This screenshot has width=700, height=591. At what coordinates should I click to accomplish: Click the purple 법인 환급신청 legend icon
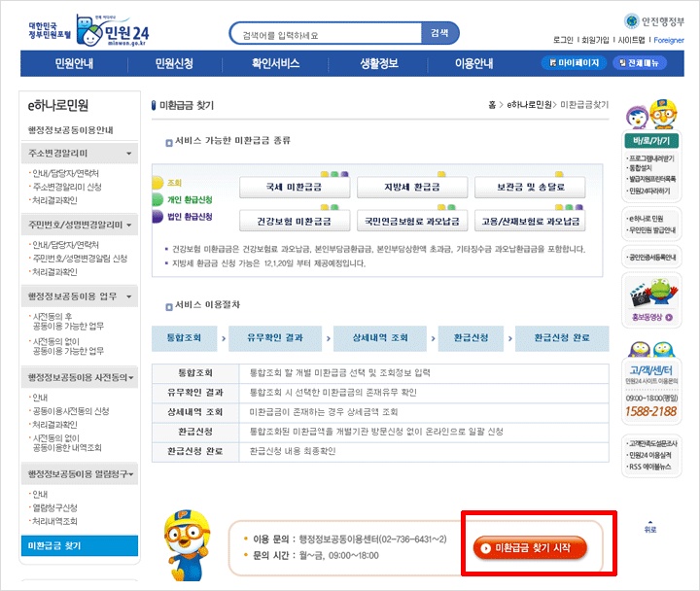tap(157, 217)
